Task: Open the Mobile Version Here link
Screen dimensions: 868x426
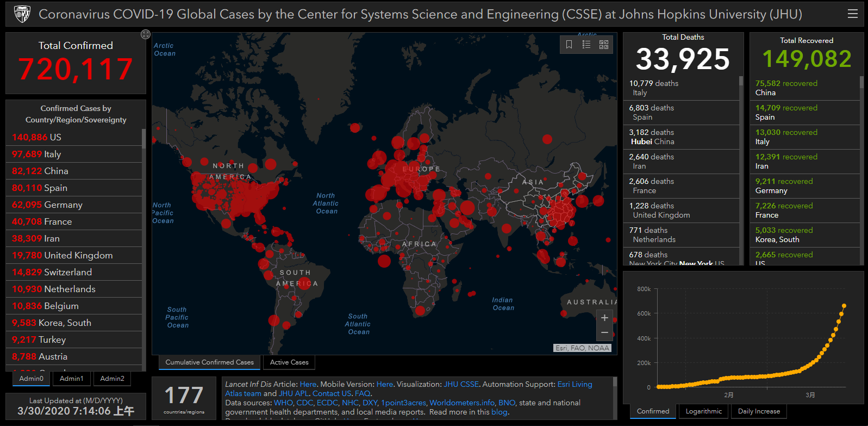Action: tap(385, 384)
